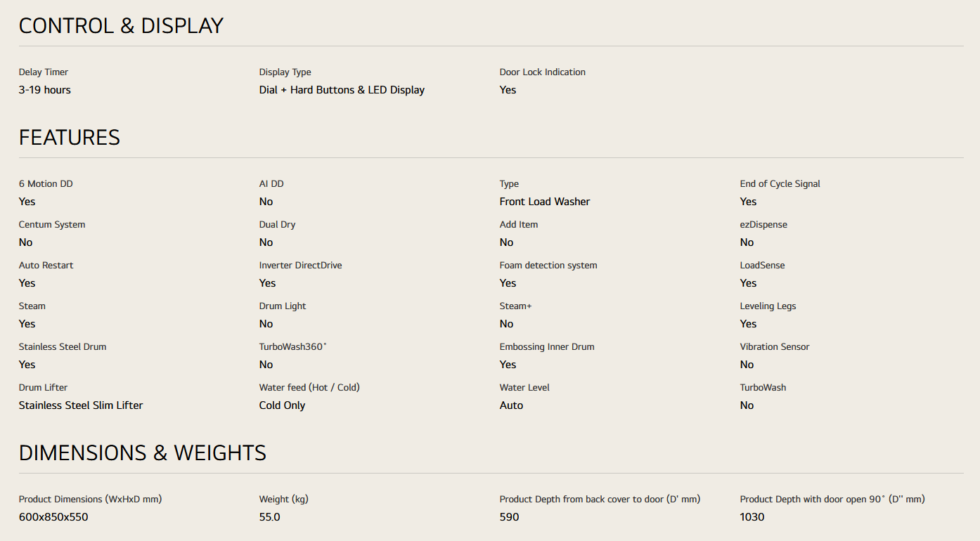Click the 'Cold Only' water feed value

click(282, 405)
